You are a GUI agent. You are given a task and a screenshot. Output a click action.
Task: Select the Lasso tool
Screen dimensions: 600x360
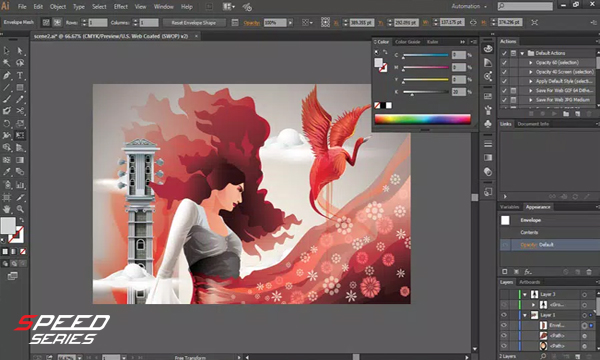(x=20, y=62)
